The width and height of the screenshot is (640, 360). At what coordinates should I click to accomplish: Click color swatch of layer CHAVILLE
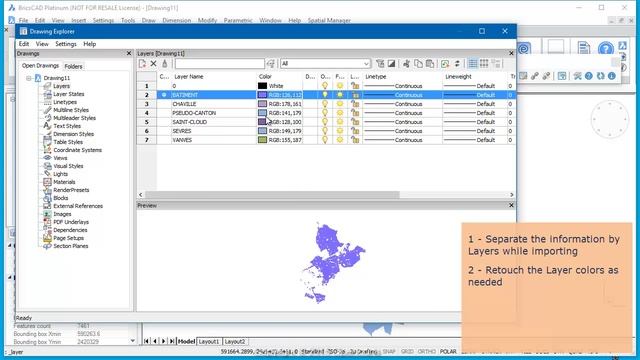tap(262, 104)
